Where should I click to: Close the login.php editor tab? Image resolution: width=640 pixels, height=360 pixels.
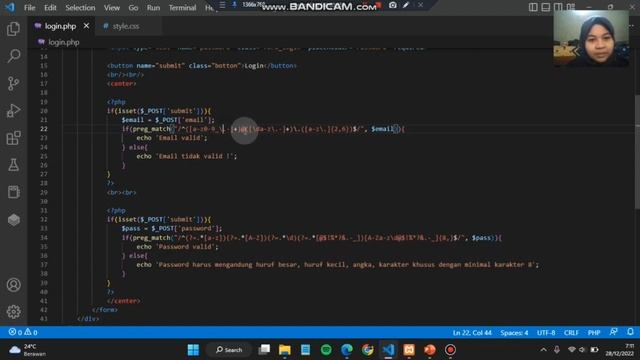tap(86, 26)
